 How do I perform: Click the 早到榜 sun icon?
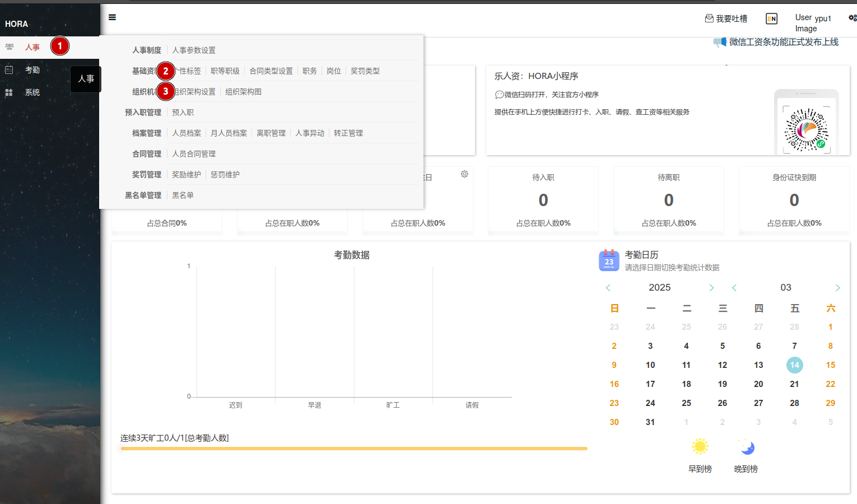(x=700, y=446)
